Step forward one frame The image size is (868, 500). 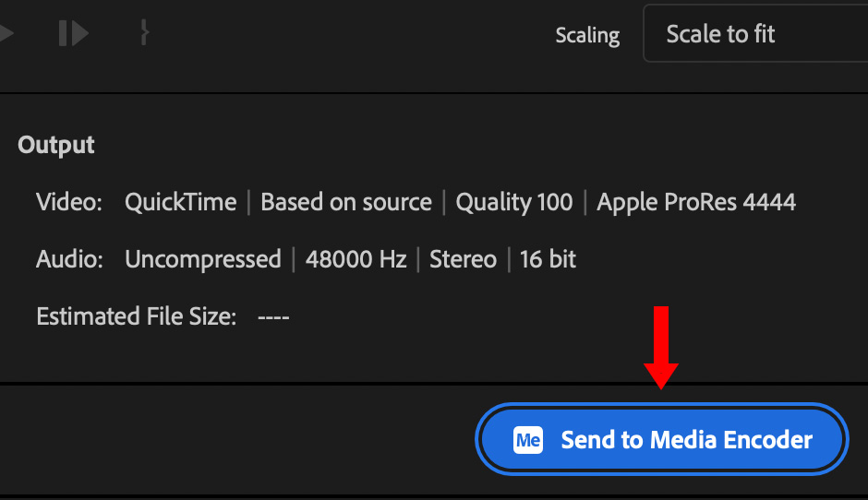click(73, 34)
